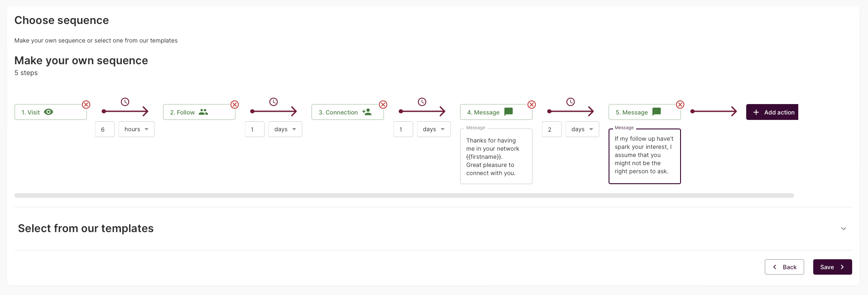Select the 3. Connection step
868x295 pixels.
(348, 112)
